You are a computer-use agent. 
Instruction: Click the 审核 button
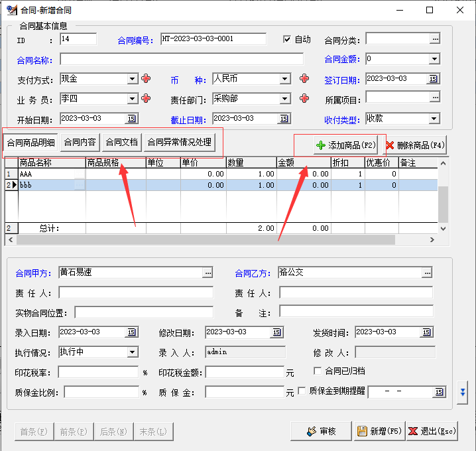coord(321,431)
